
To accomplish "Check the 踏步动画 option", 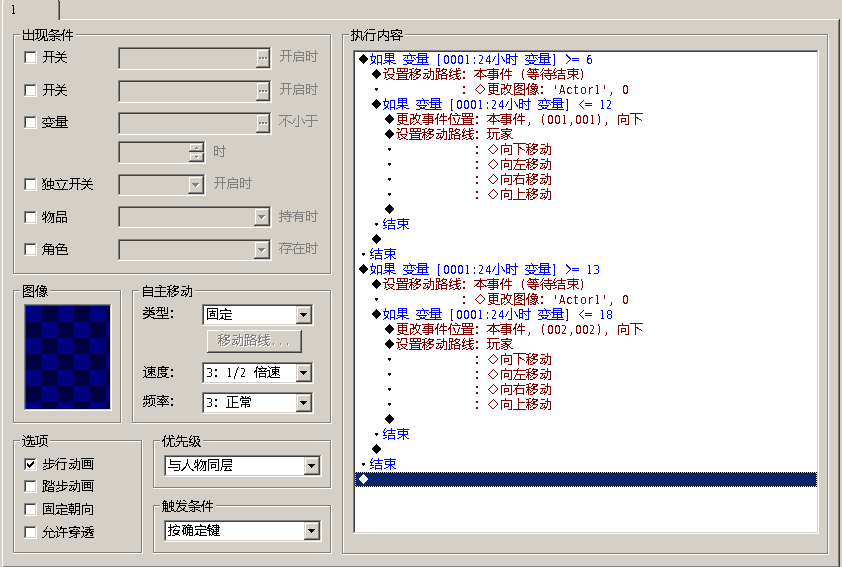I will point(31,486).
